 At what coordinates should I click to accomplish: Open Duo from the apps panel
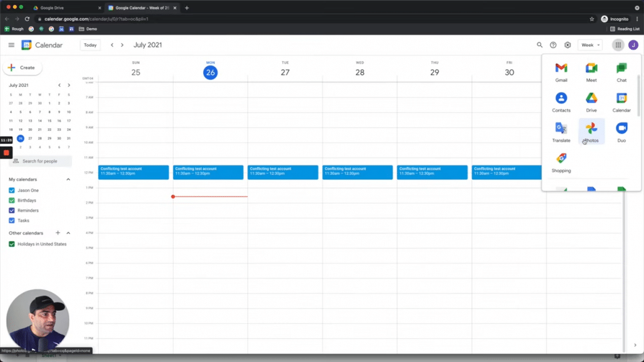tap(621, 132)
